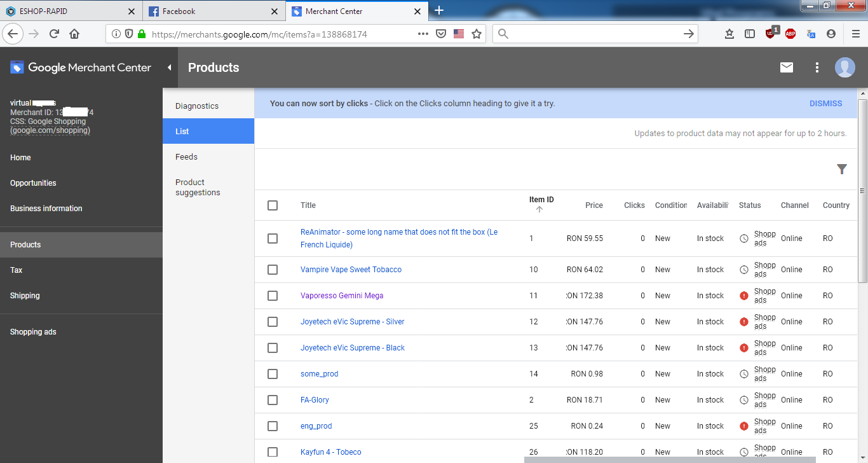The height and width of the screenshot is (463, 868).
Task: Click the red error status icon for eng_prod
Action: pyautogui.click(x=744, y=426)
